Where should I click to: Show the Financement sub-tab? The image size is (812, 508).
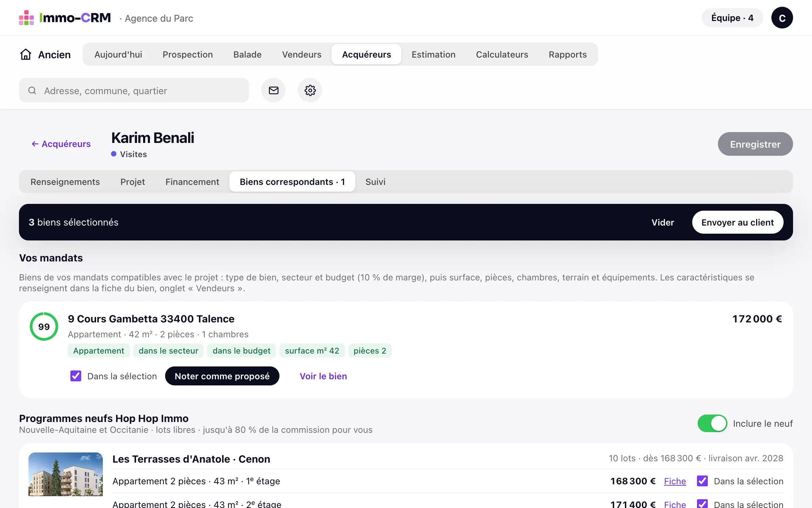(192, 182)
